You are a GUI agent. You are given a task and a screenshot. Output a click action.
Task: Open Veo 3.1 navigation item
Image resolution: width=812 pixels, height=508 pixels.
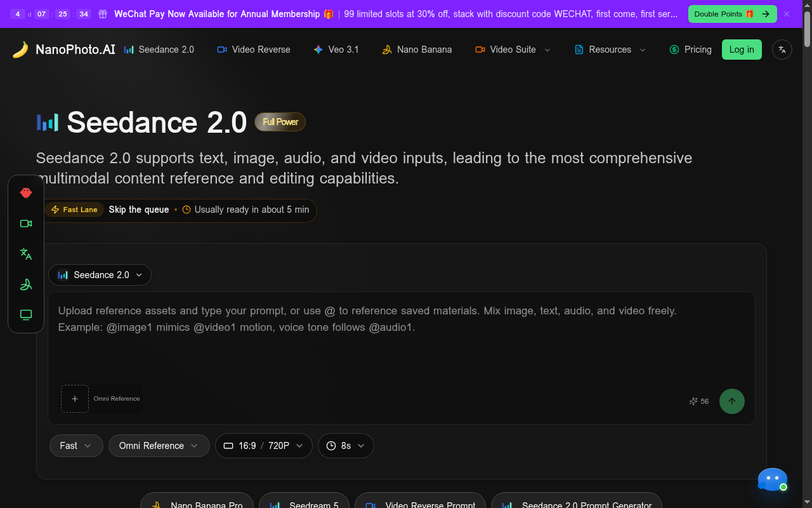[x=336, y=50]
